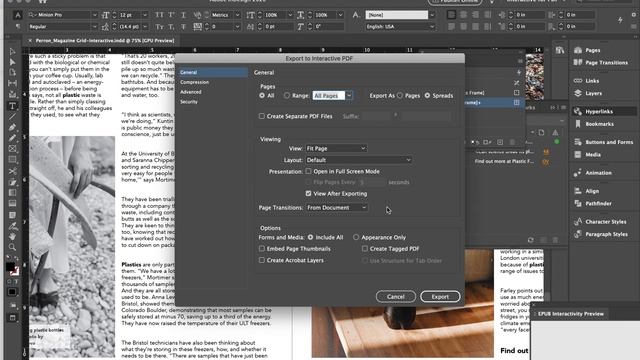Select the Compression category
Screen dimensions: 640x360
point(195,82)
